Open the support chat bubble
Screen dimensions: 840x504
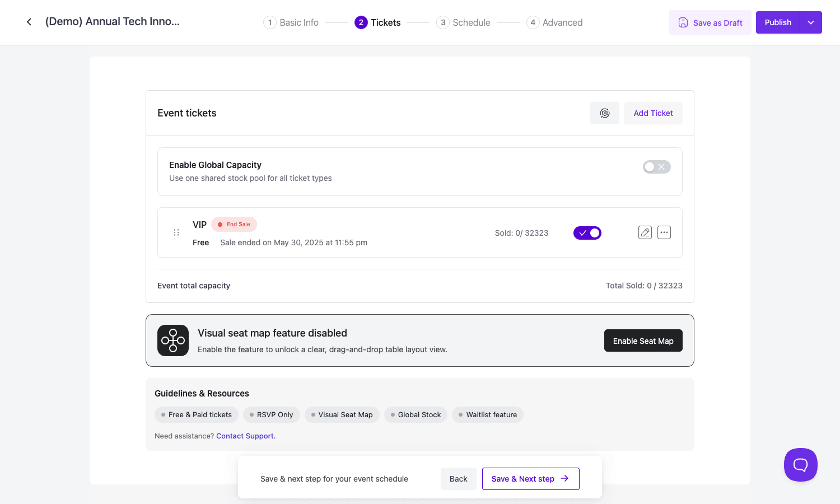[801, 465]
